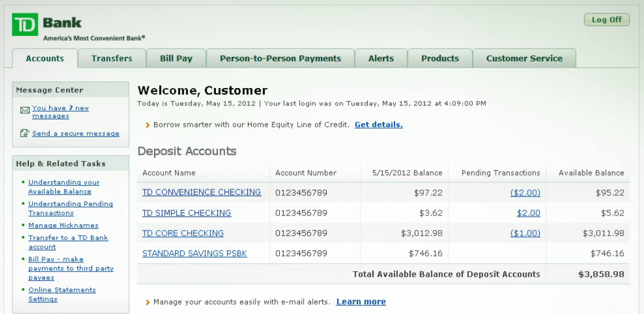Click the Message Center panel header
The height and width of the screenshot is (314, 644).
pos(71,90)
